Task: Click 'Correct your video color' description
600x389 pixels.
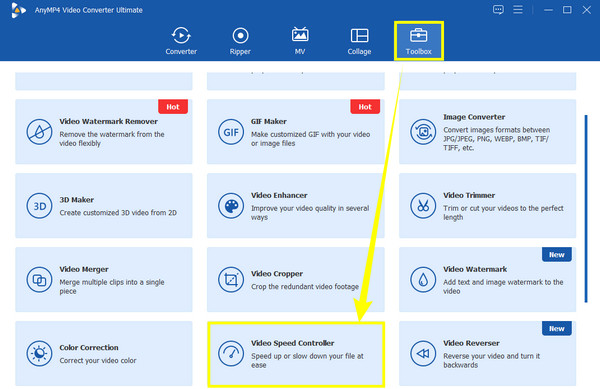Action: coord(98,360)
